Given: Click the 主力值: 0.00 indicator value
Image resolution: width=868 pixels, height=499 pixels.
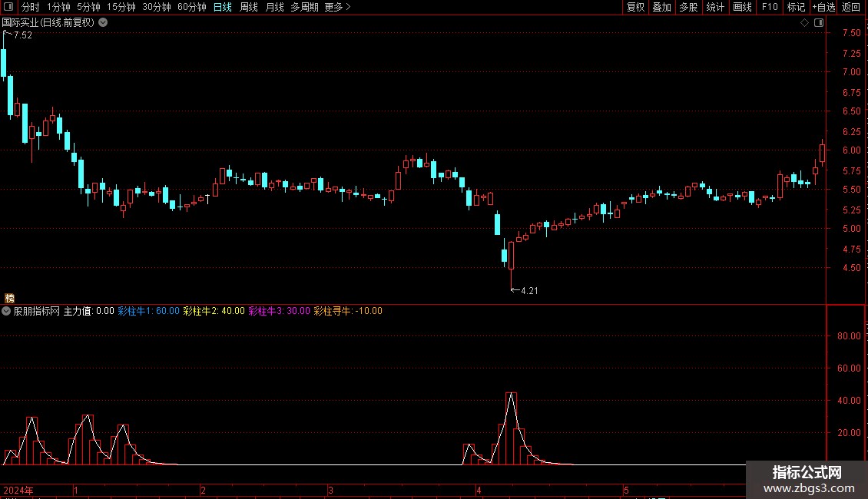Looking at the screenshot, I should tap(88, 311).
